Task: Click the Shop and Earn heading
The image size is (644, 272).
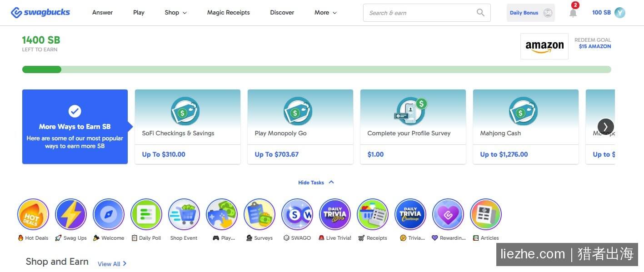Action: (57, 262)
